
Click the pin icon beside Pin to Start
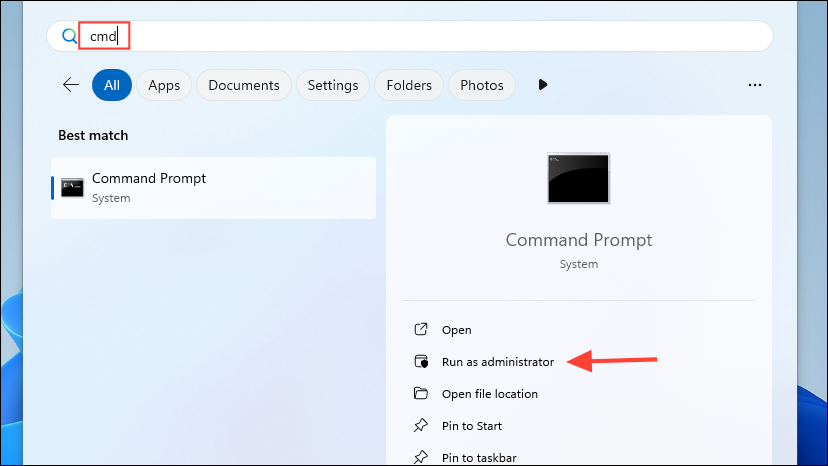[x=421, y=425]
